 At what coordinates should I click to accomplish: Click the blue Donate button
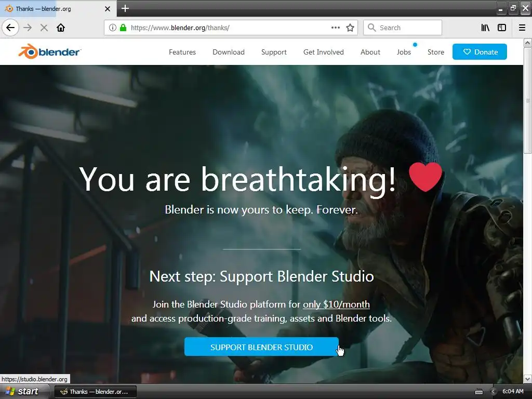pyautogui.click(x=480, y=52)
